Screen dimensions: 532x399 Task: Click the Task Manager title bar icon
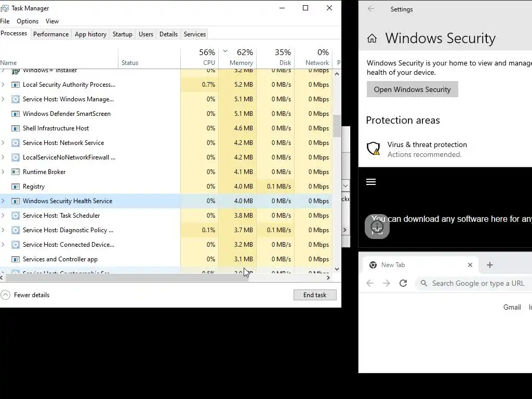4,8
